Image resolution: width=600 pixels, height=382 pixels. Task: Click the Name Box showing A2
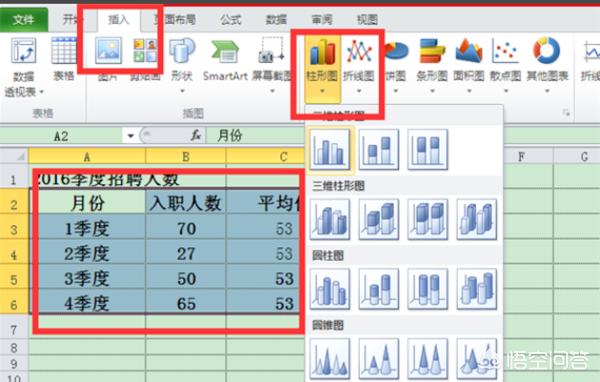tap(61, 136)
